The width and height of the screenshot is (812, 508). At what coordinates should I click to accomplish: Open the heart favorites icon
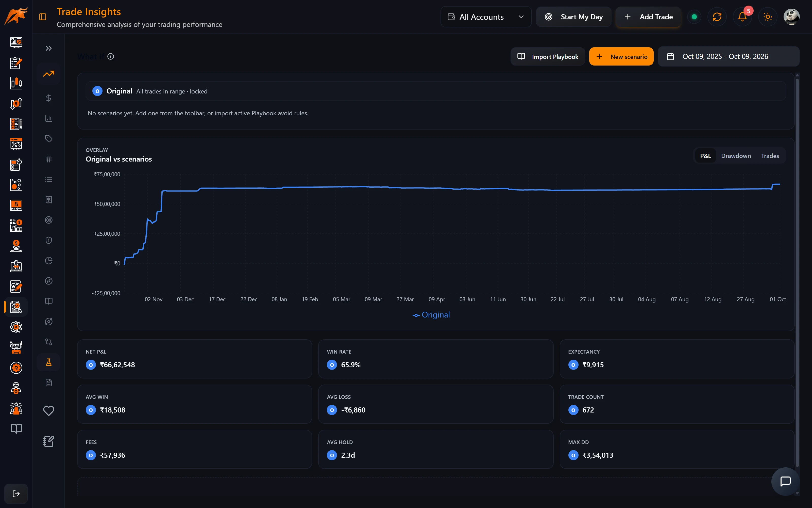click(49, 411)
